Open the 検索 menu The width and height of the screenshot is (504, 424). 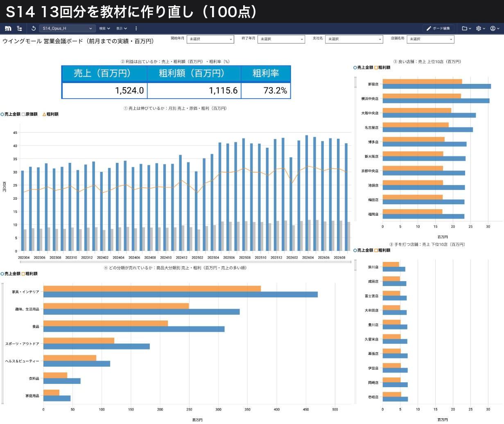tap(105, 28)
